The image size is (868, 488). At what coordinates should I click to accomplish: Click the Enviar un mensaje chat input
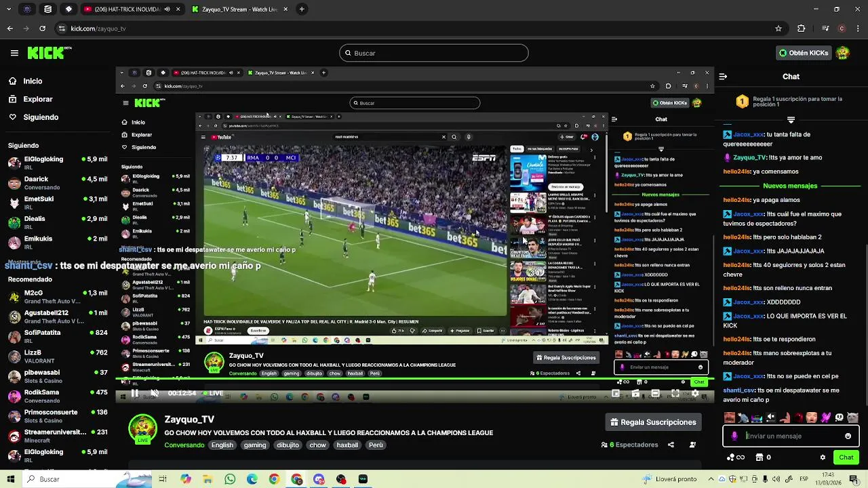pyautogui.click(x=791, y=436)
